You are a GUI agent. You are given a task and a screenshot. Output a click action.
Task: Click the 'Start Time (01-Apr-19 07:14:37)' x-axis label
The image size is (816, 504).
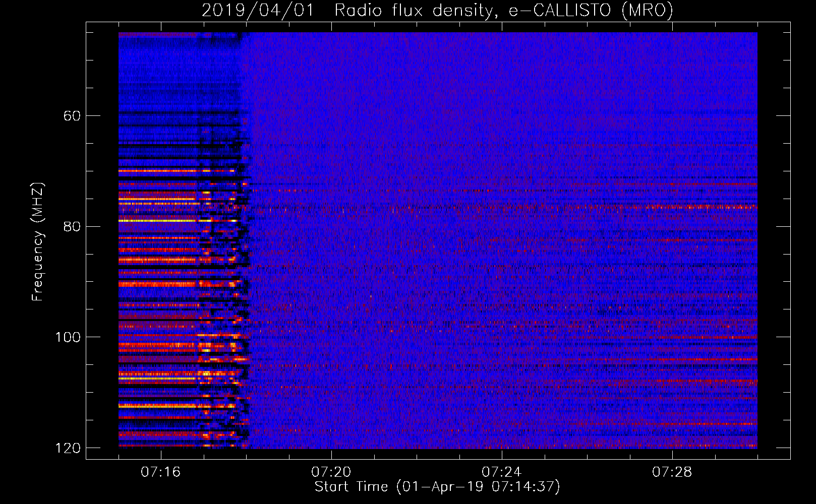coord(437,487)
